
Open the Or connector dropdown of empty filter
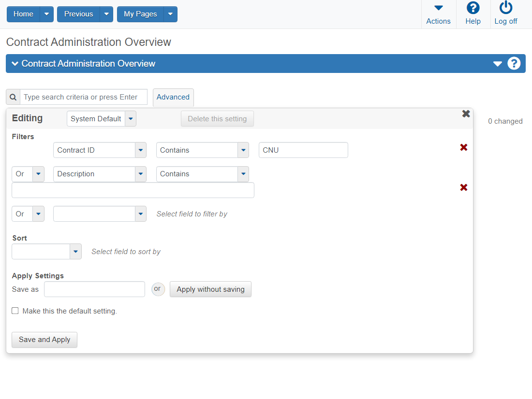(x=38, y=214)
